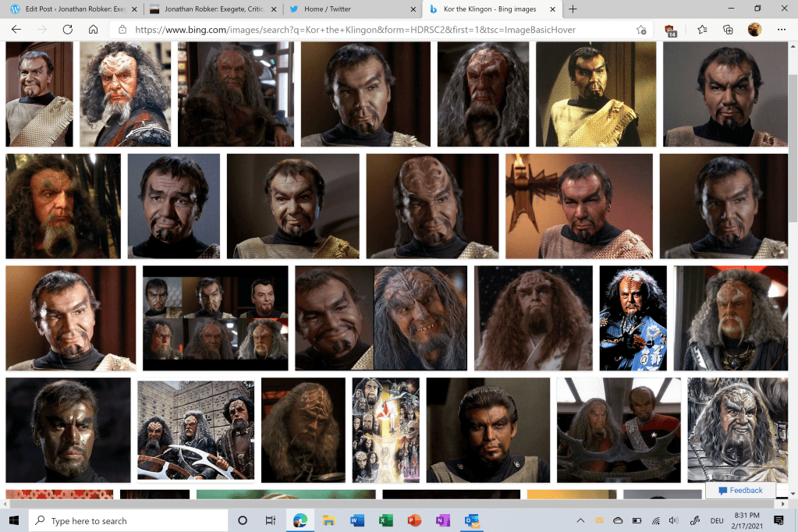Open the Collections icon in toolbar
The width and height of the screenshot is (798, 532).
[728, 30]
